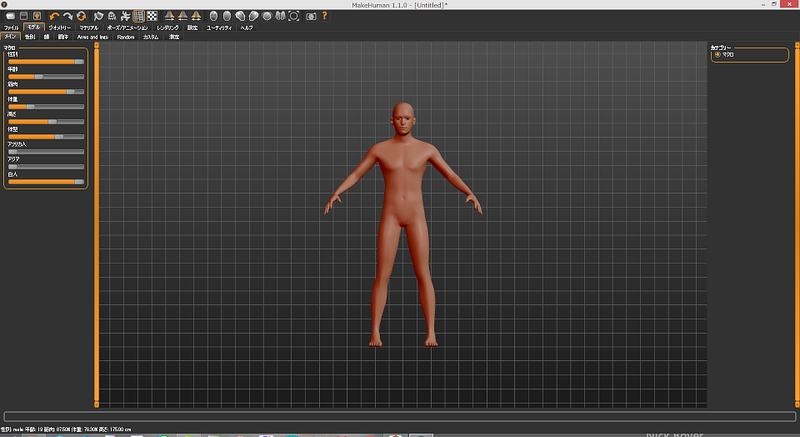Open the ジオメトリー tab
800x437 pixels.
tap(60, 28)
